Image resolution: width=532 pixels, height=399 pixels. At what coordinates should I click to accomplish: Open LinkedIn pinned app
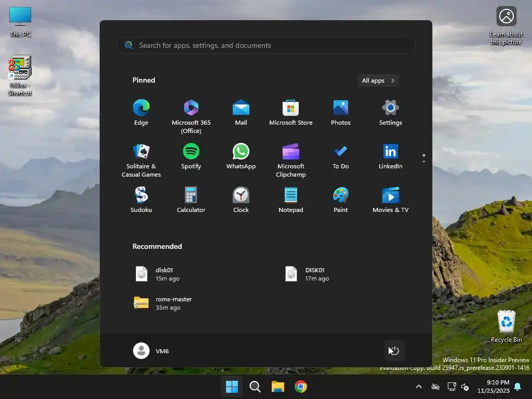tap(391, 156)
